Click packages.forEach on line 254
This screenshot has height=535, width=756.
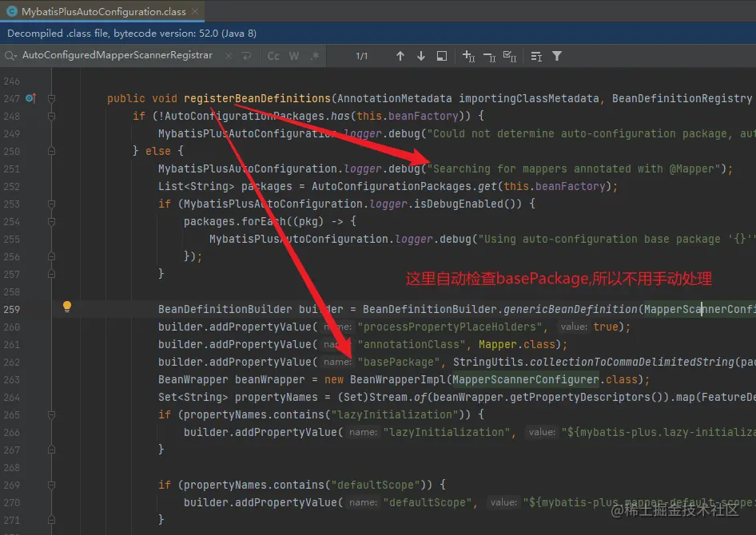click(235, 221)
